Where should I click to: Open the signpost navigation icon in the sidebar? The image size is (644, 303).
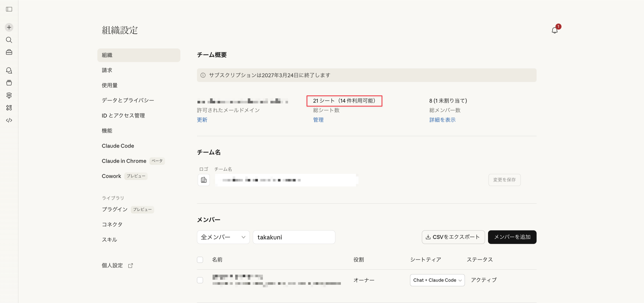(9, 95)
